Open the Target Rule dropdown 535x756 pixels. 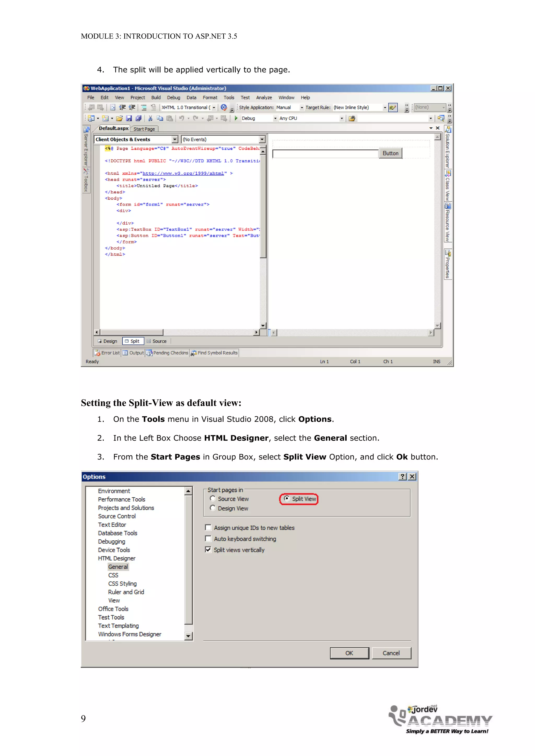385,107
